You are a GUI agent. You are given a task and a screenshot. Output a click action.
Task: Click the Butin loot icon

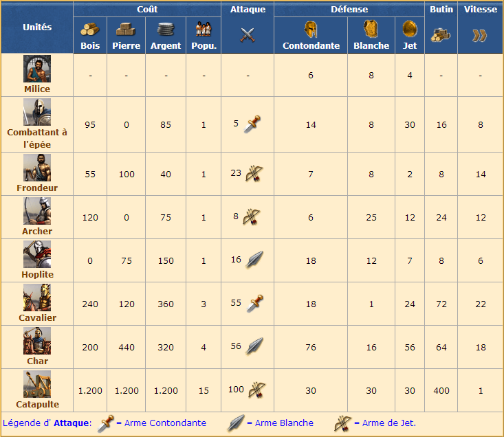click(441, 36)
